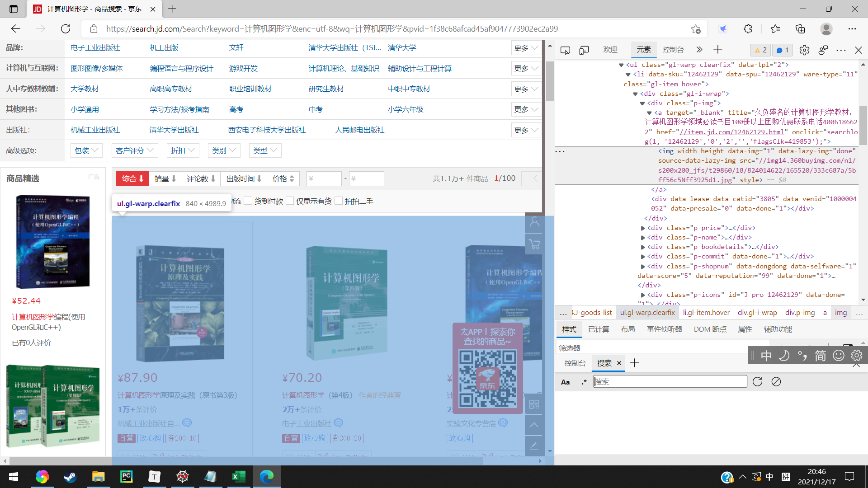The width and height of the screenshot is (868, 488).
Task: Open the 事件侦听器 tab
Action: pos(664,329)
